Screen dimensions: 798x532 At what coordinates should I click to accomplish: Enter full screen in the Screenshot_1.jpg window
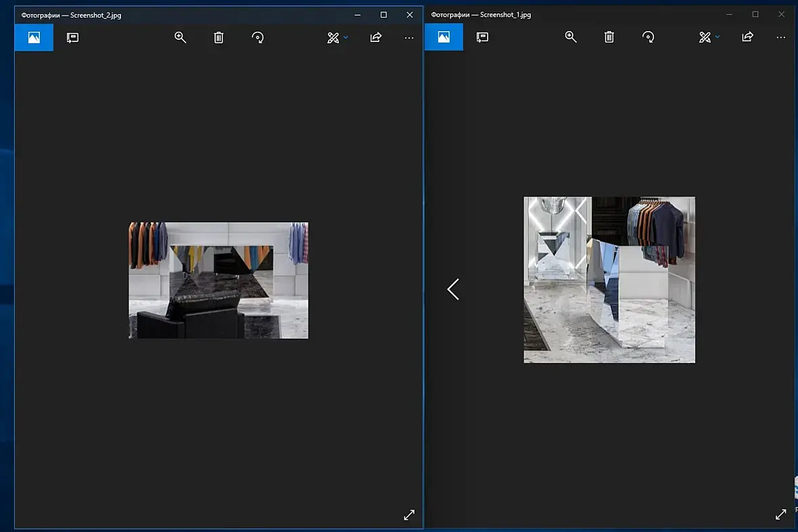pyautogui.click(x=780, y=514)
